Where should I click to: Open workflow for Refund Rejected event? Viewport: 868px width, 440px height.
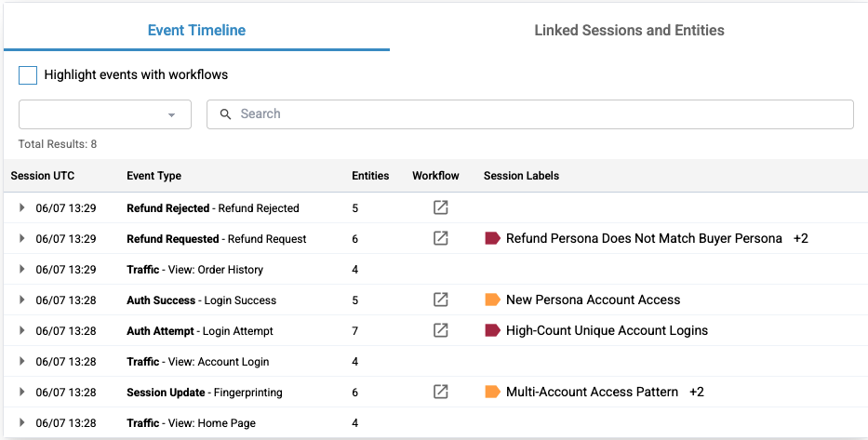tap(441, 207)
